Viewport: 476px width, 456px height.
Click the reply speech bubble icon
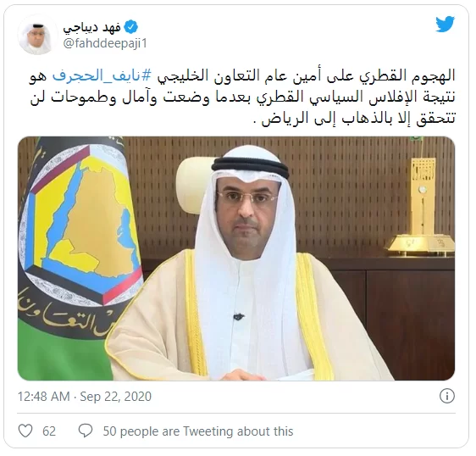[86, 431]
